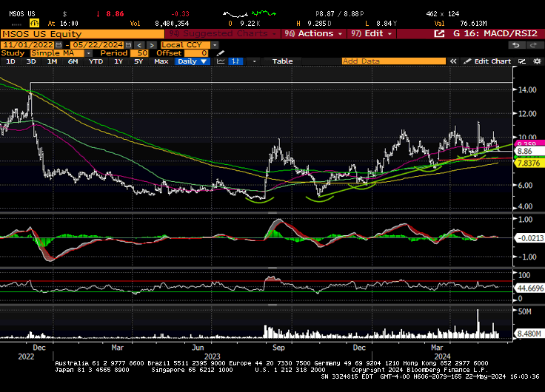Select the 5Y range tab

pyautogui.click(x=138, y=61)
